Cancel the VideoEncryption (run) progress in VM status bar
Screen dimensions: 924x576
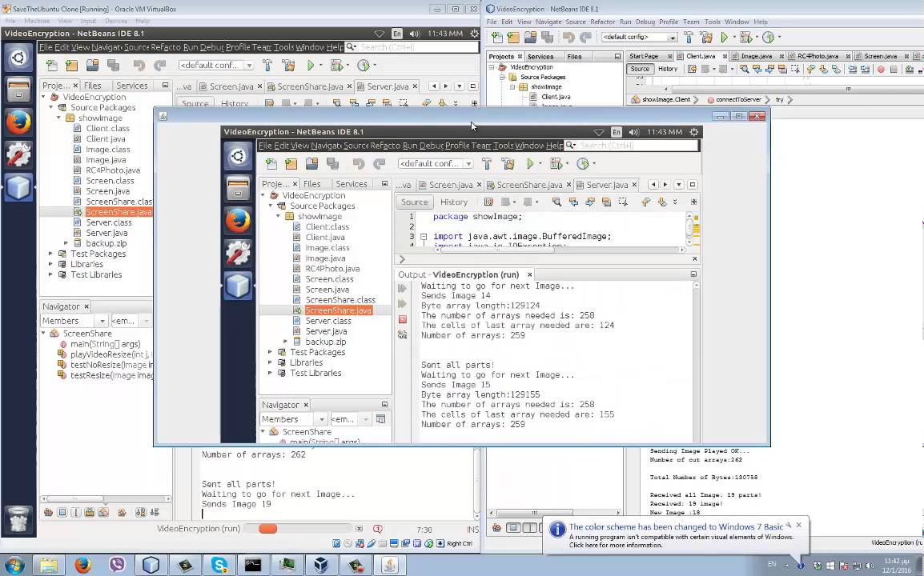pos(360,529)
